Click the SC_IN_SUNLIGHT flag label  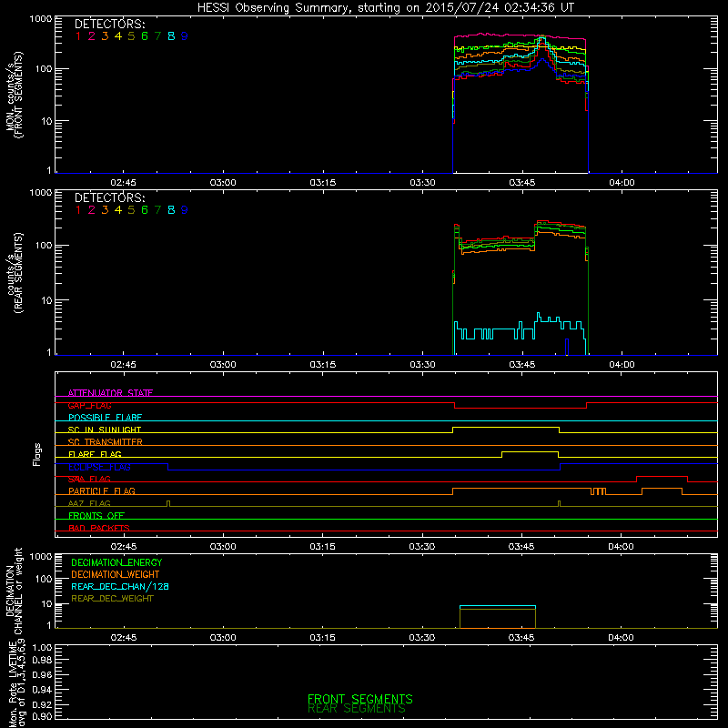point(105,430)
